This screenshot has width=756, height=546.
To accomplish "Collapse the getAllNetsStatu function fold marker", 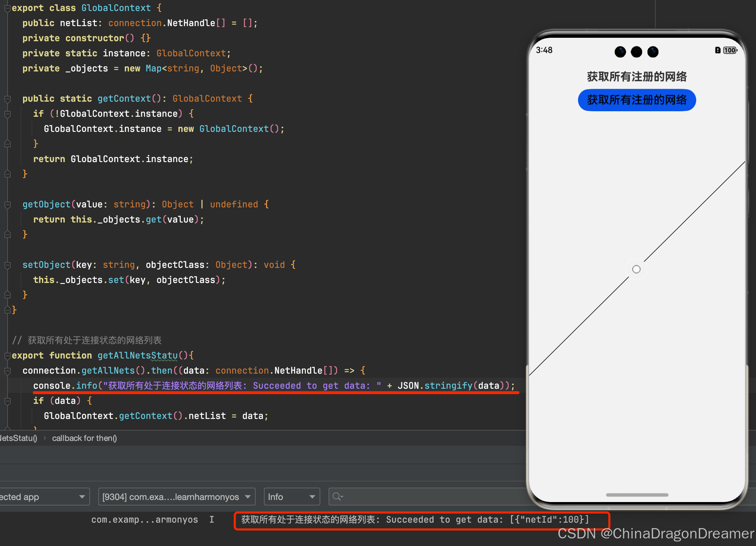I will 7,356.
